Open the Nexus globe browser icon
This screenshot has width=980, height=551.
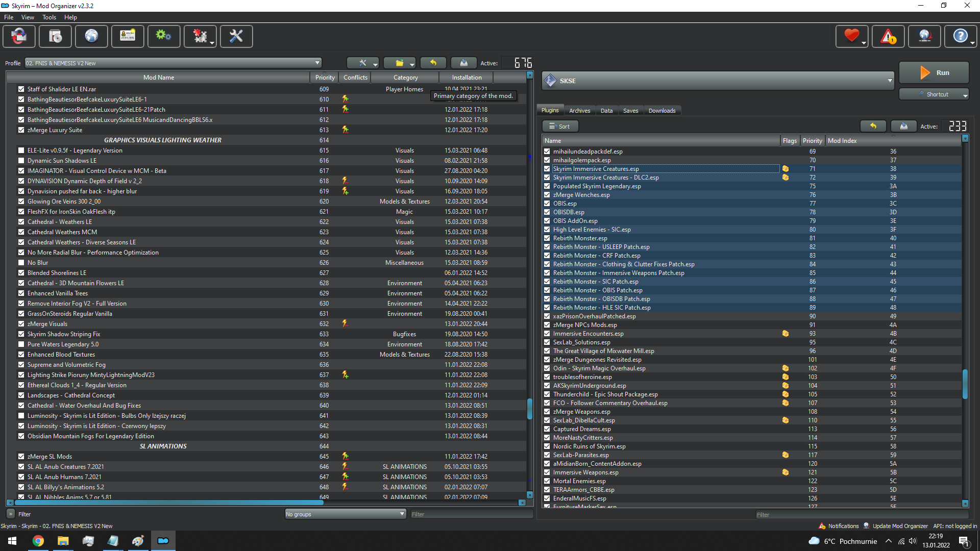(x=91, y=36)
